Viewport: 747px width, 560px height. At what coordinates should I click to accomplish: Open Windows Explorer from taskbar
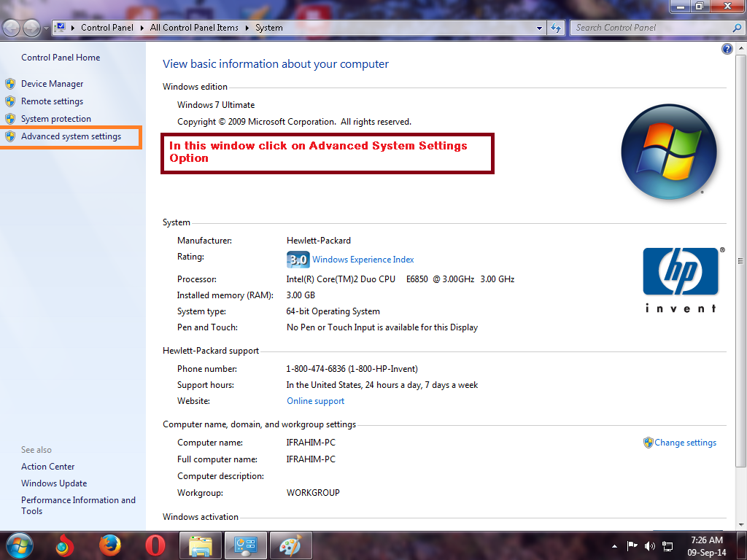[x=201, y=545]
